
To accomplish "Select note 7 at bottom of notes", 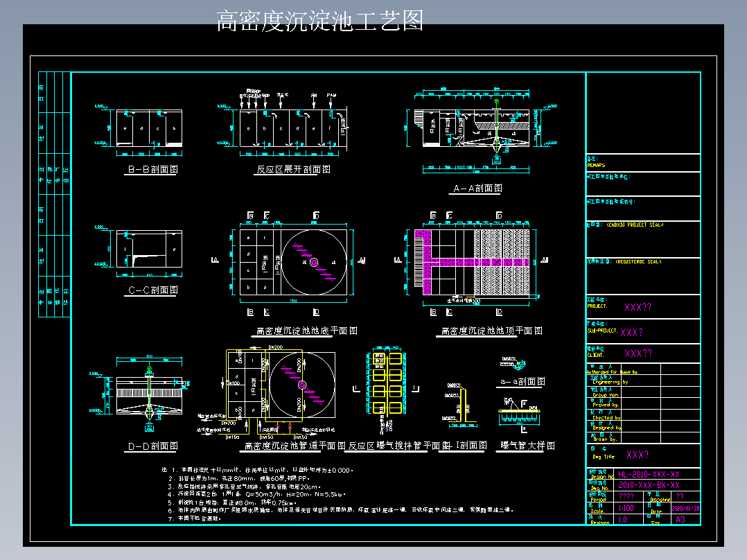I will point(194,518).
